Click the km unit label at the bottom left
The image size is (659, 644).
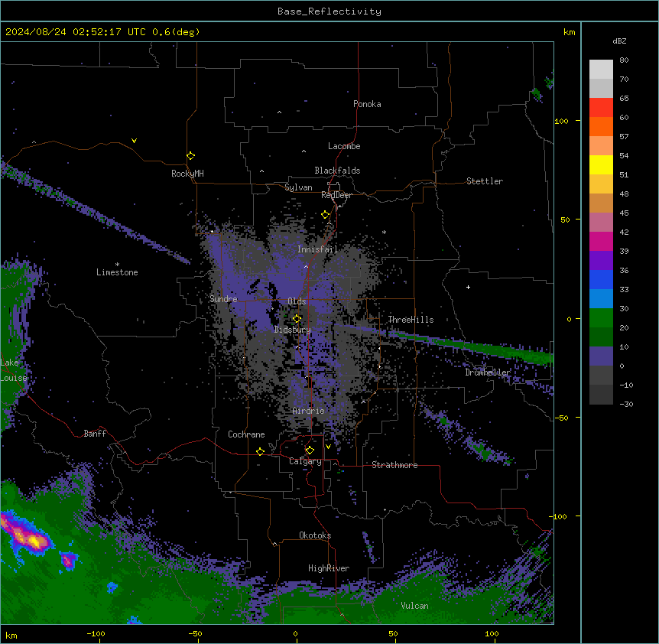click(x=11, y=635)
